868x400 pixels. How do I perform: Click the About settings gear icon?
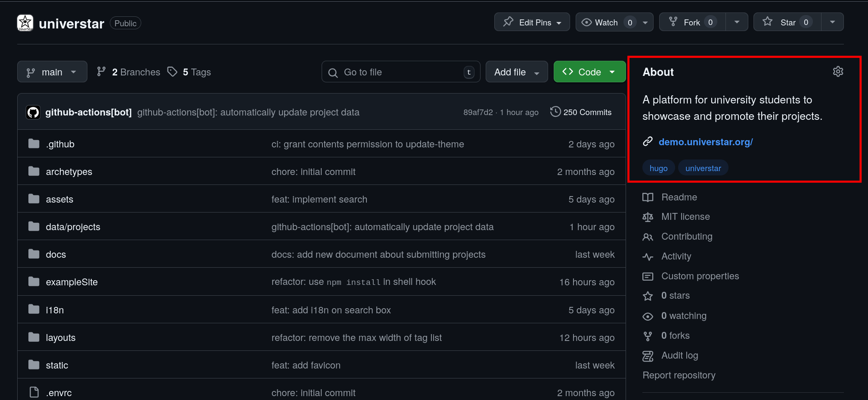pos(837,72)
